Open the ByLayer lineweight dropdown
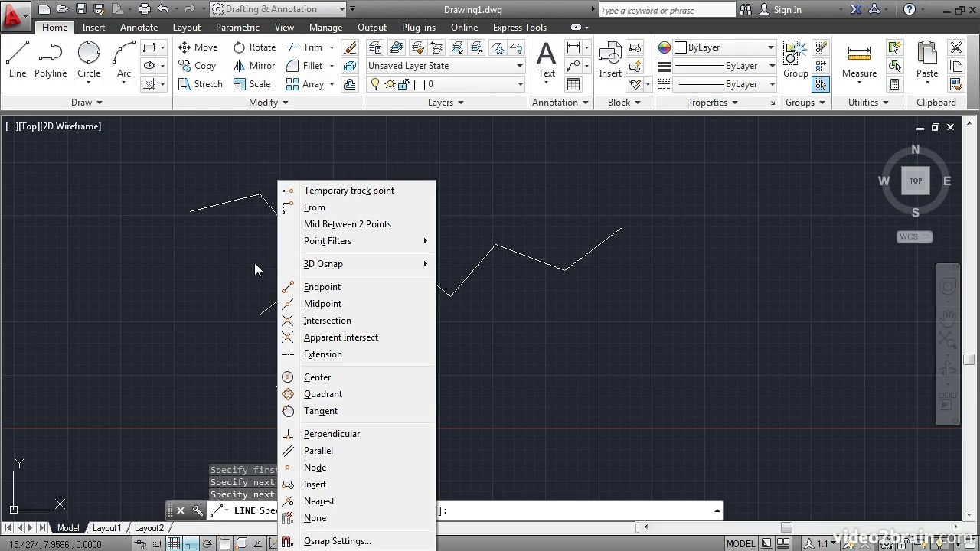This screenshot has width=980, height=551. pos(724,66)
